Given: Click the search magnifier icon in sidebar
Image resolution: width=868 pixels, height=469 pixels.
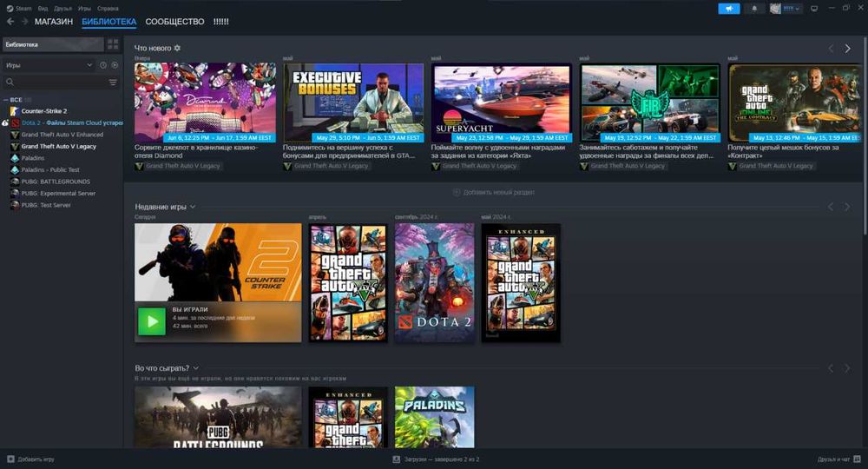Looking at the screenshot, I should tap(10, 82).
